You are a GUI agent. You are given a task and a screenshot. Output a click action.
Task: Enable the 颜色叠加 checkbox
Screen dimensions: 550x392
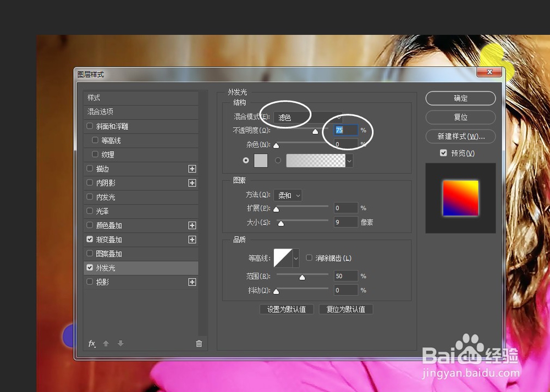90,225
